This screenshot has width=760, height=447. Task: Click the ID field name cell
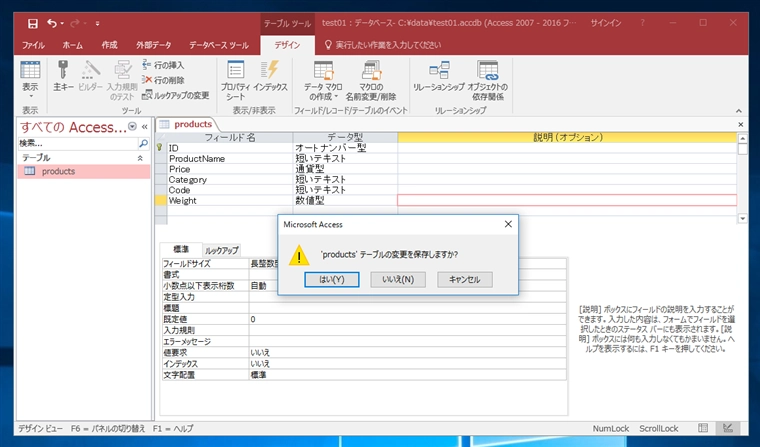click(x=230, y=148)
